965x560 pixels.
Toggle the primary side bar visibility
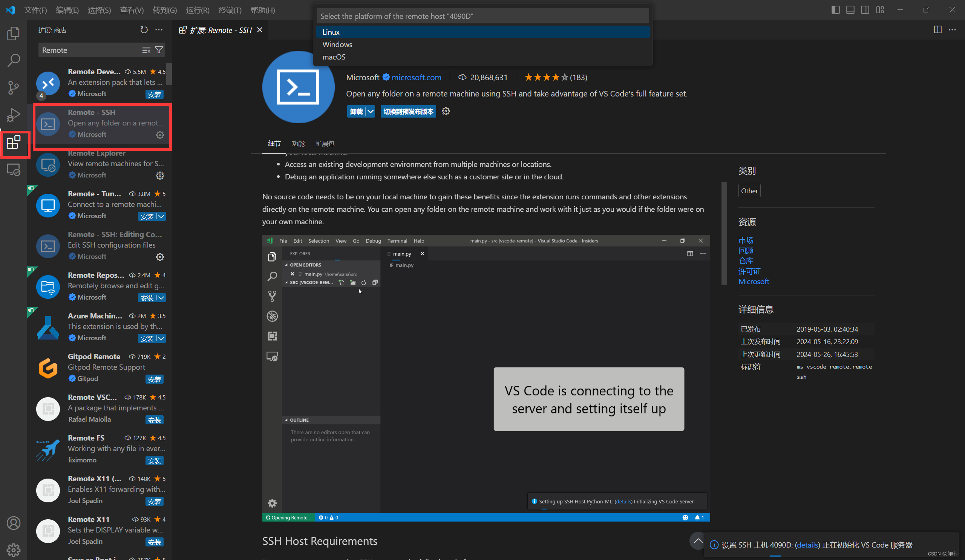pyautogui.click(x=835, y=9)
